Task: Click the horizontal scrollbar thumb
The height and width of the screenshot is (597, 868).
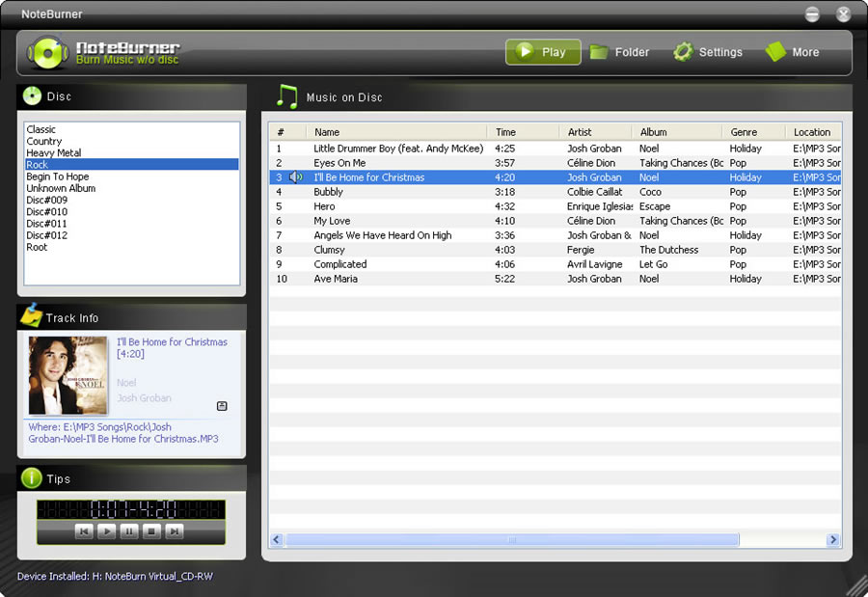Action: [x=512, y=539]
